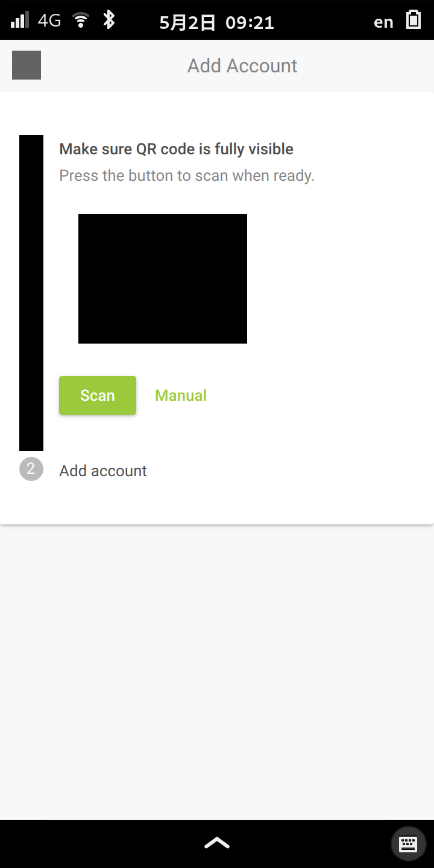Tap the "Add Account" page title
The height and width of the screenshot is (868, 434).
242,65
